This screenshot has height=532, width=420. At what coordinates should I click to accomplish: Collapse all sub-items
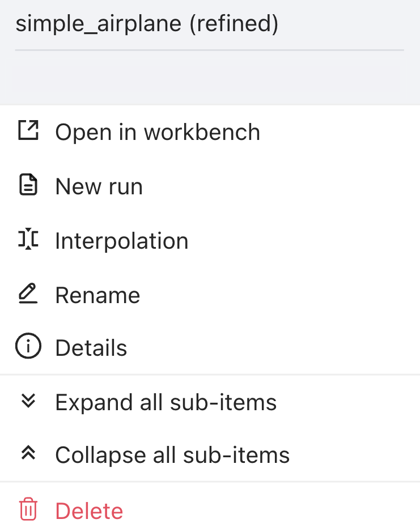tap(172, 455)
